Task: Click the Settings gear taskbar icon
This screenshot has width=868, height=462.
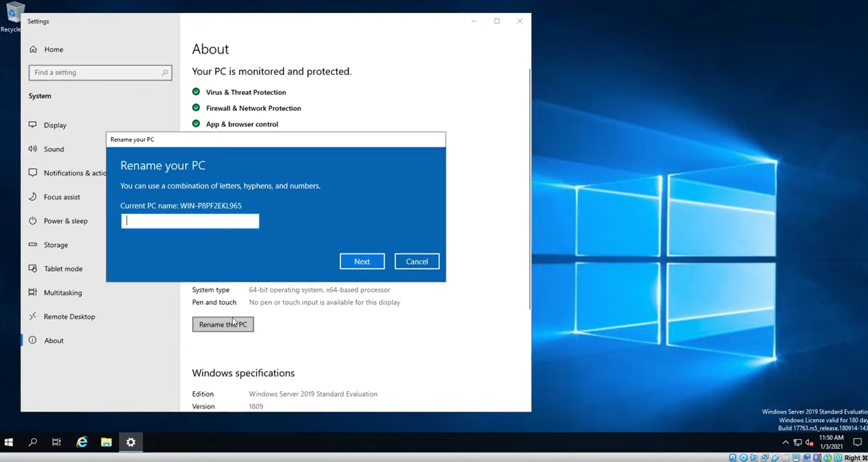Action: tap(131, 442)
